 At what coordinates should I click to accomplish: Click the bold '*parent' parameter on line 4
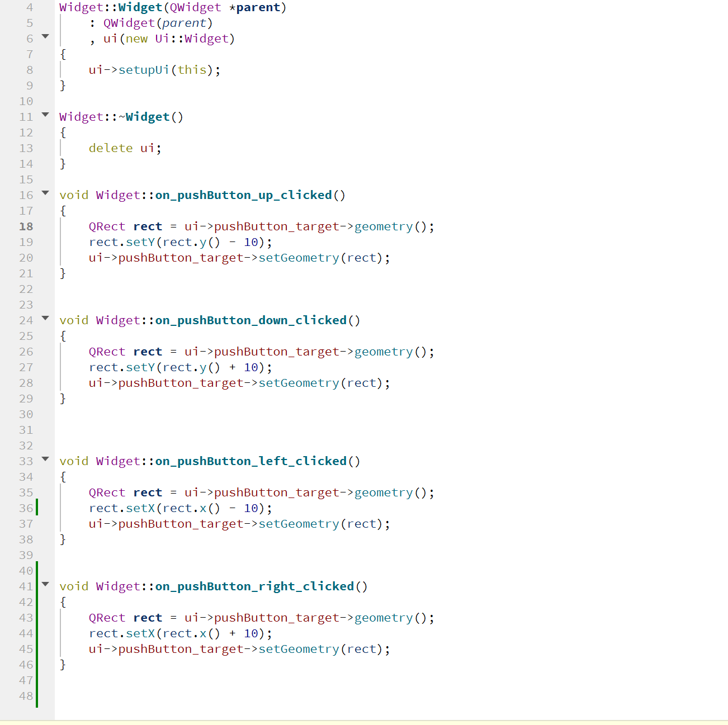254,7
